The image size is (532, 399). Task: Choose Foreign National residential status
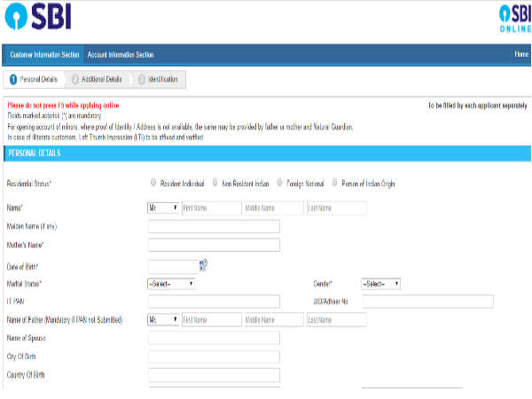pyautogui.click(x=279, y=184)
